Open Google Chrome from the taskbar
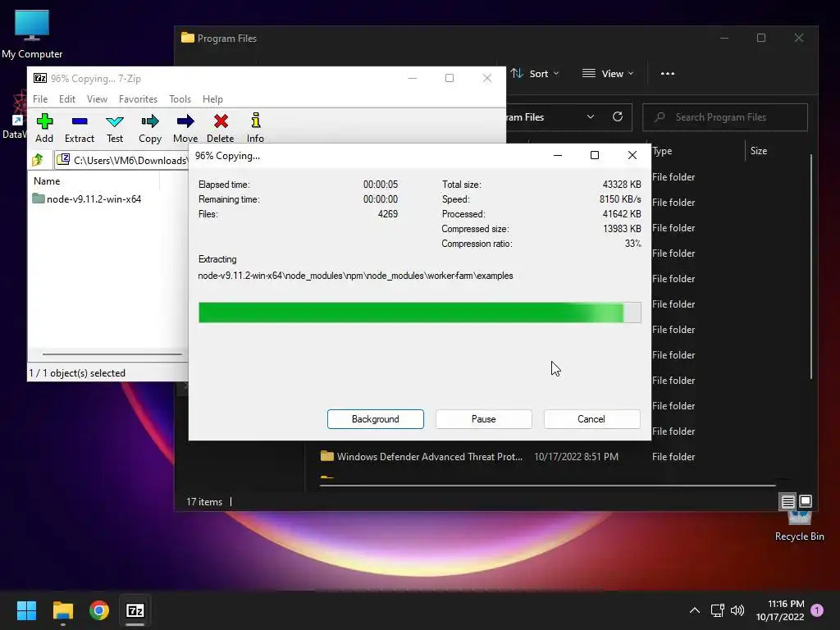This screenshot has height=630, width=840. point(99,610)
